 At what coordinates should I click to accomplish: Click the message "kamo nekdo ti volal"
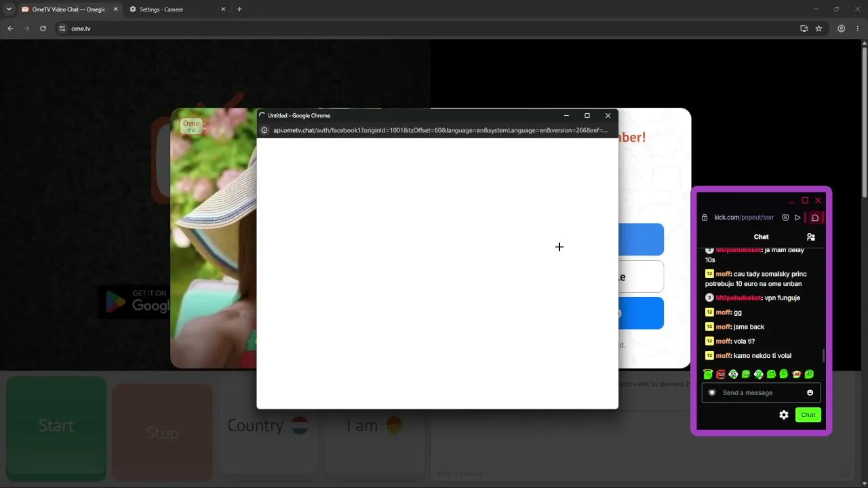(x=762, y=356)
